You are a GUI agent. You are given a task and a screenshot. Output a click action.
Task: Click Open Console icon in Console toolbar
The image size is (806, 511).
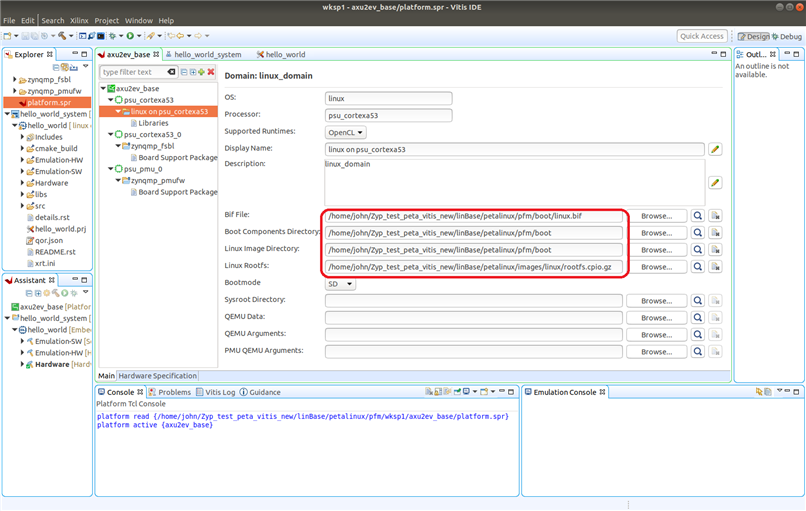click(x=484, y=392)
